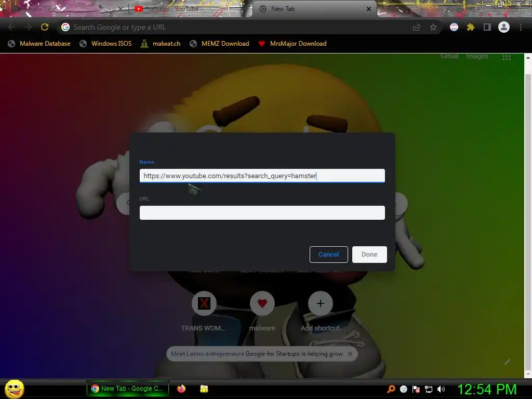The height and width of the screenshot is (399, 532).
Task: Reload the page with the refresh icon
Action: (x=45, y=27)
